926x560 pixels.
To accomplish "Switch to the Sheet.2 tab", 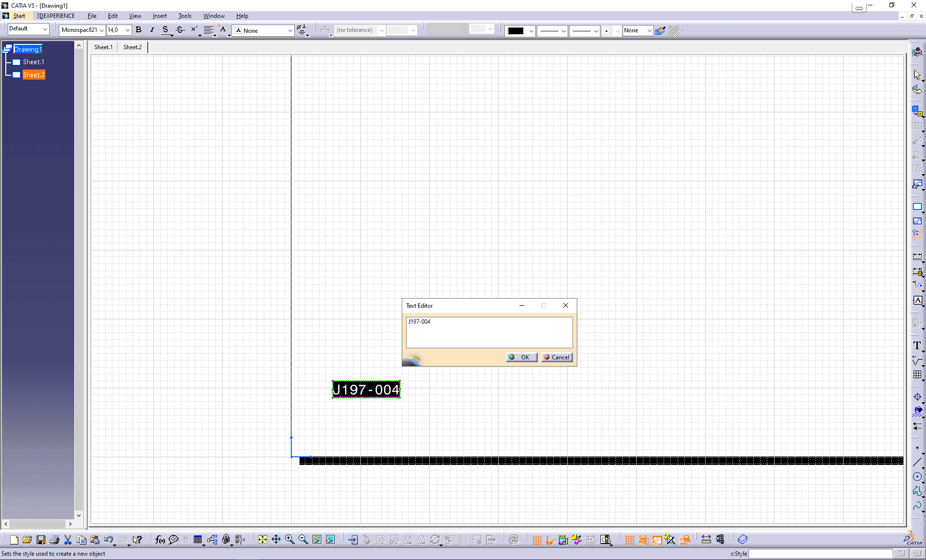I will point(133,47).
